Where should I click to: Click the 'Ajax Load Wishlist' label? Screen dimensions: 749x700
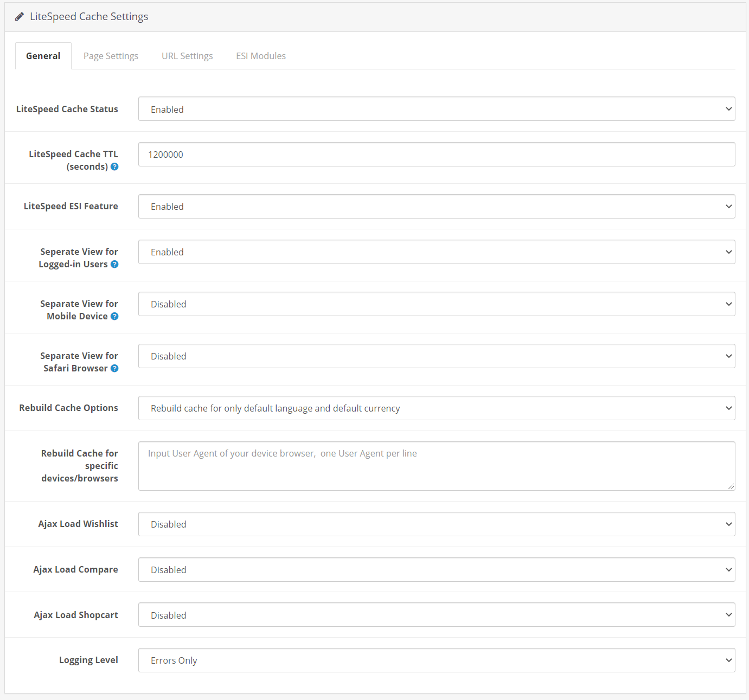[x=78, y=524]
